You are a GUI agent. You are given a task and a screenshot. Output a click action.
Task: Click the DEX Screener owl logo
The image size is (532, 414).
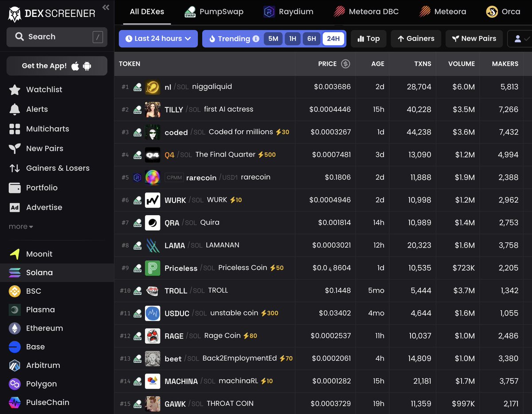click(15, 14)
